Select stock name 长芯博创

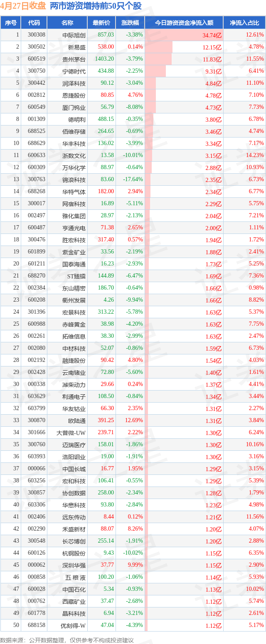pos(74,541)
